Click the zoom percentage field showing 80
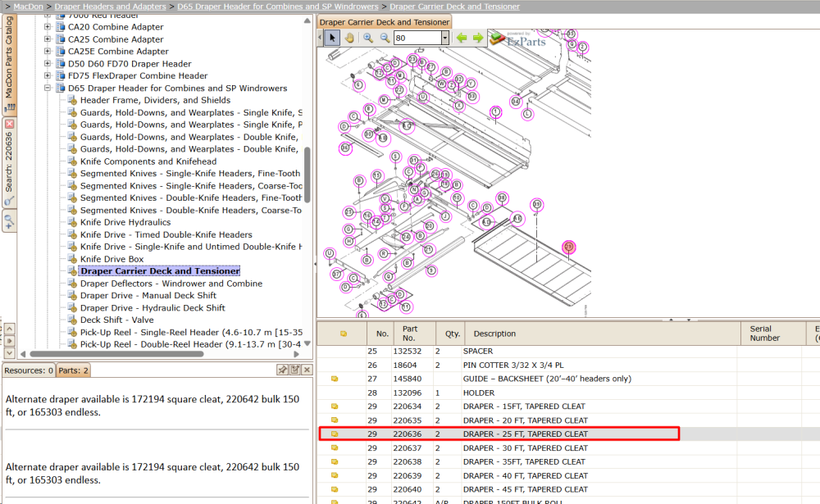820x504 pixels. coord(417,38)
